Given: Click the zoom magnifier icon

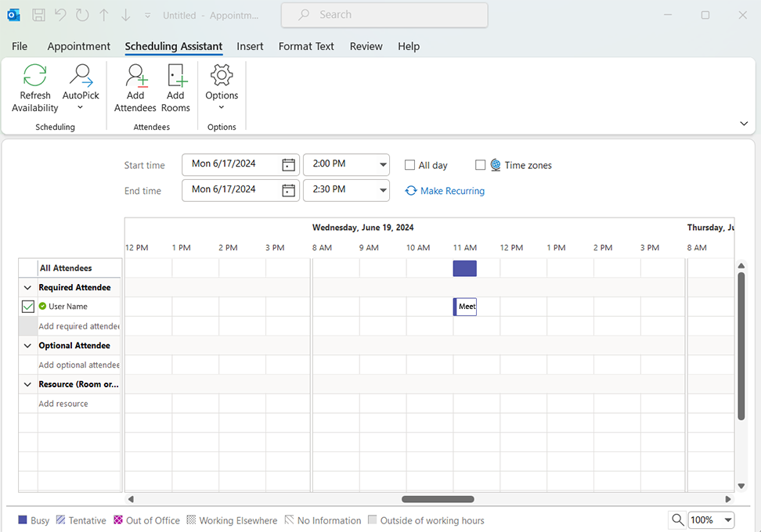Looking at the screenshot, I should tap(677, 519).
